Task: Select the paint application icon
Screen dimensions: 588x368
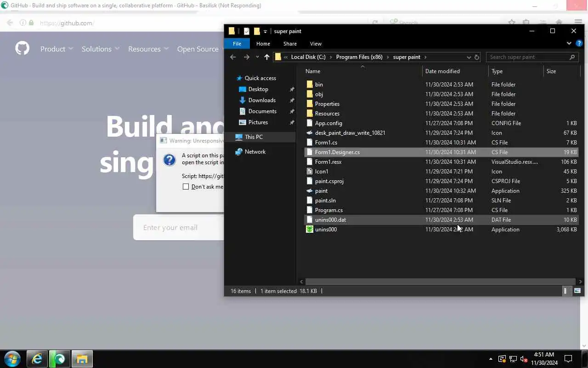Action: [x=310, y=190]
